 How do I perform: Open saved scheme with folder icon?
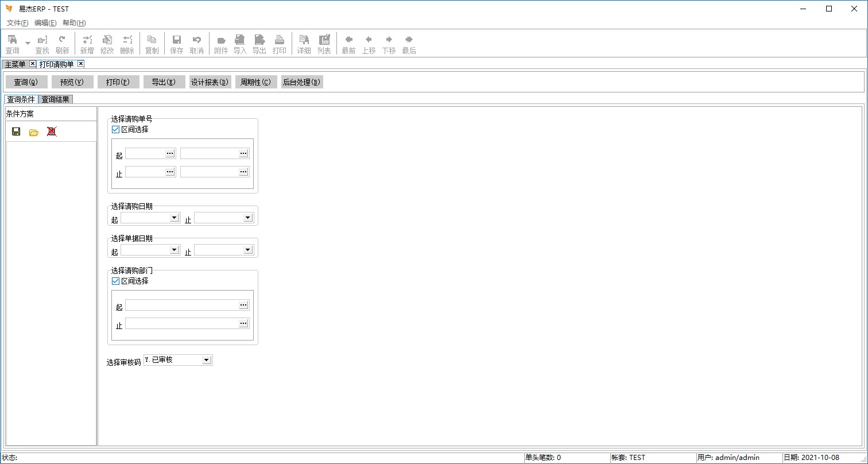tap(34, 132)
